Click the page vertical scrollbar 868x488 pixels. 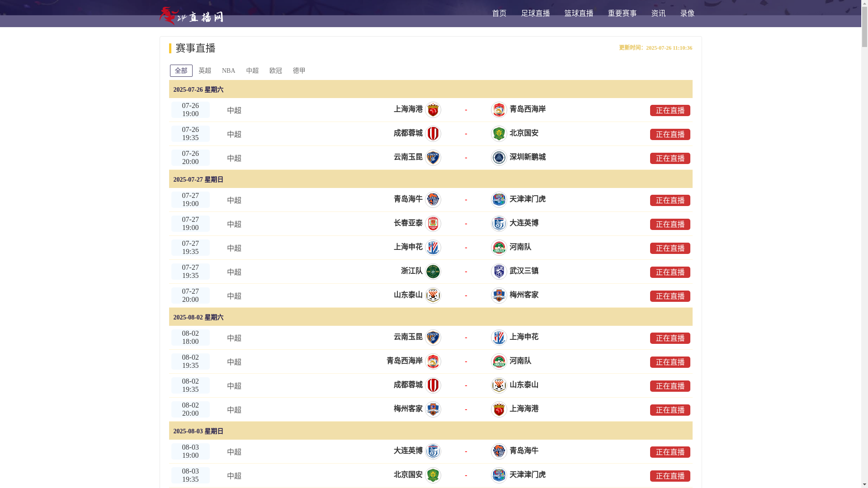point(864,244)
